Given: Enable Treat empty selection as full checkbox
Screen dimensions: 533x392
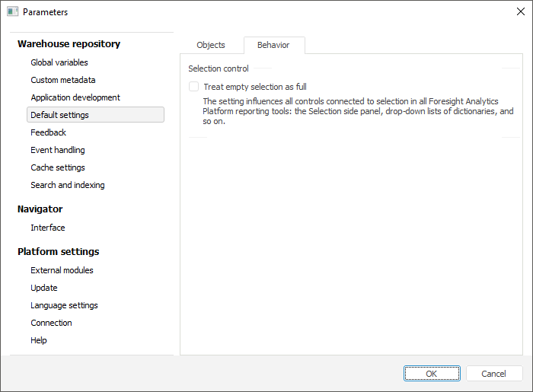Looking at the screenshot, I should (x=194, y=87).
